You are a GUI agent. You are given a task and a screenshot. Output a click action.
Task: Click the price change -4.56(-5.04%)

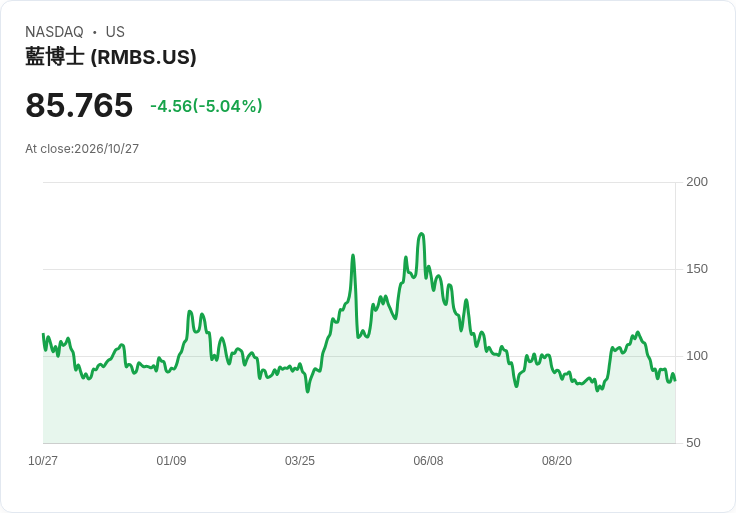pyautogui.click(x=206, y=106)
